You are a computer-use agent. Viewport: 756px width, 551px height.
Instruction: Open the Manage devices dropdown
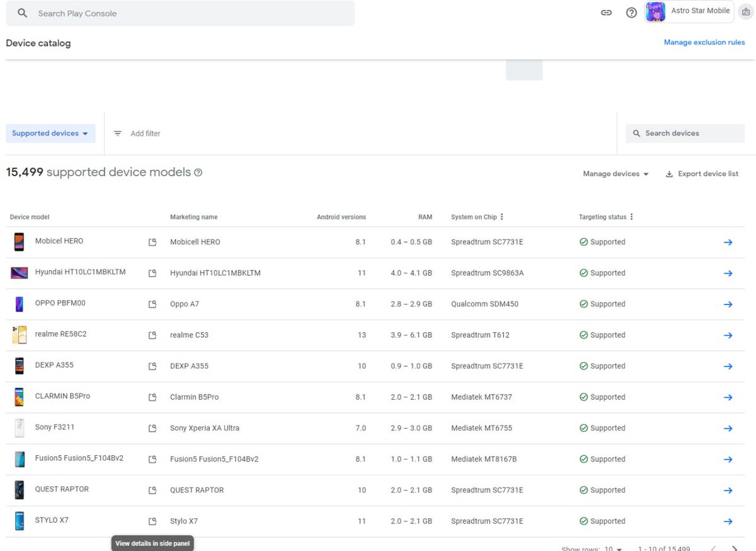click(x=616, y=174)
